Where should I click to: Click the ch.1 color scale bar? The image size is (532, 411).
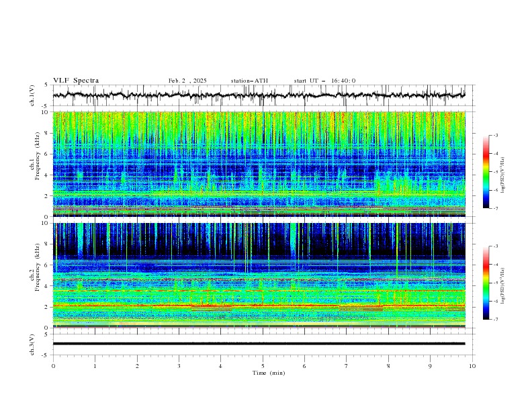point(486,172)
